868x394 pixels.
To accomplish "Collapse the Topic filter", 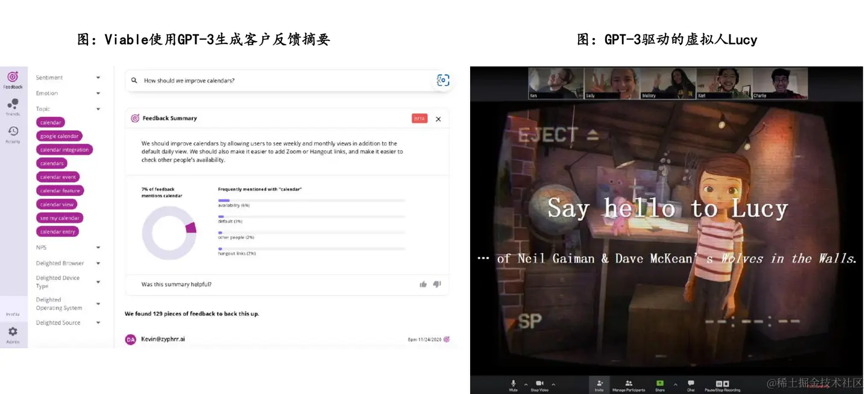I will pyautogui.click(x=98, y=109).
